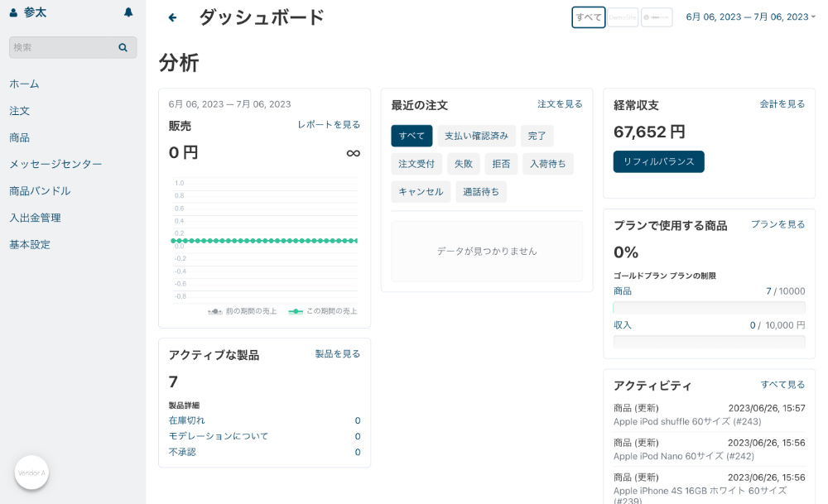Filter orders by 支払い確認済み
The width and height of the screenshot is (828, 504).
point(476,136)
